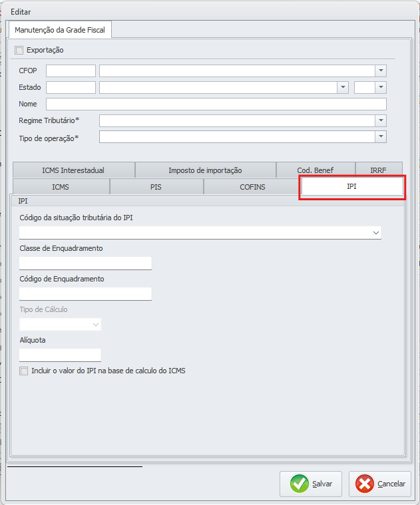Click the Nome text field

(216, 104)
